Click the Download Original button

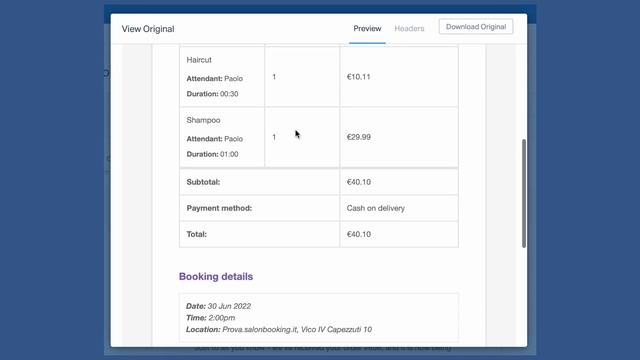point(476,27)
